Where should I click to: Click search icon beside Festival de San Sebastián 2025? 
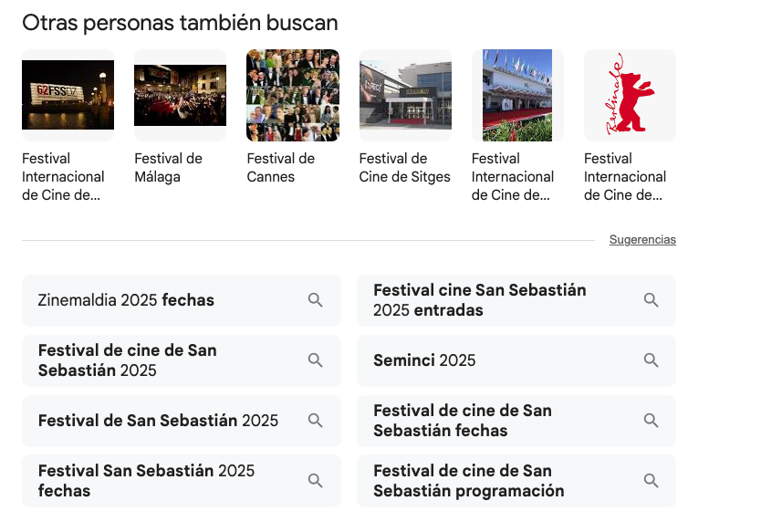[316, 421]
